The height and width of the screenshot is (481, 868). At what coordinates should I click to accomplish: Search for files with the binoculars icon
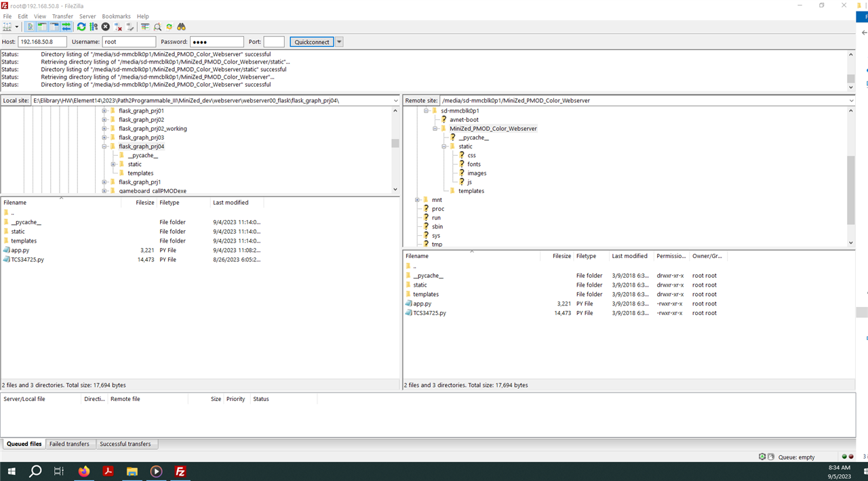pyautogui.click(x=182, y=27)
